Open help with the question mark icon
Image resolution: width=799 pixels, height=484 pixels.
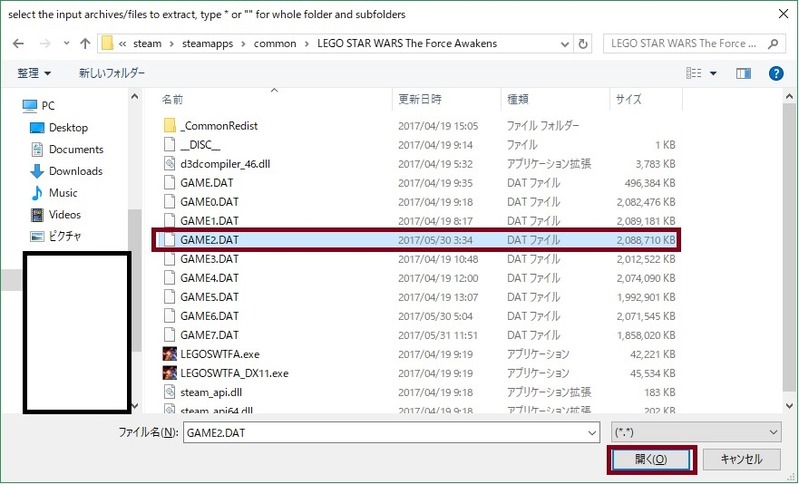point(776,73)
